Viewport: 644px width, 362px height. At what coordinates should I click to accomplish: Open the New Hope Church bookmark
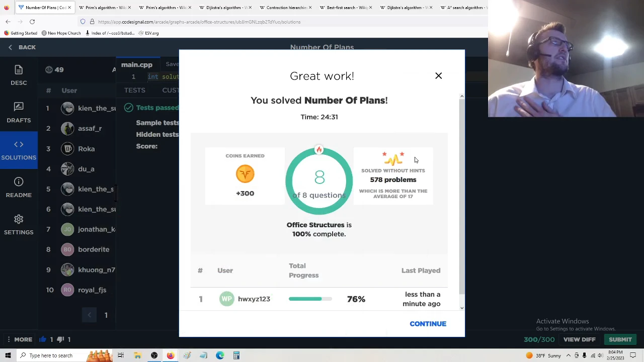[x=61, y=33]
